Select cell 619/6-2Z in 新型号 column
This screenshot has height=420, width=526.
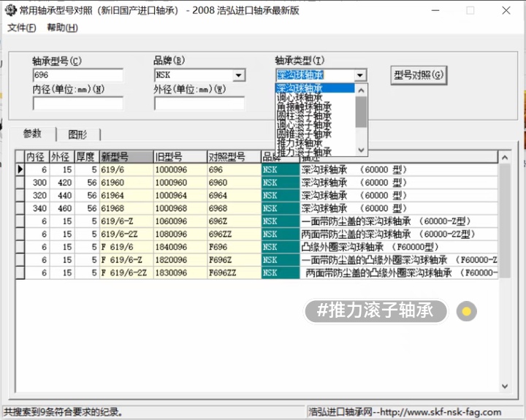click(126, 234)
